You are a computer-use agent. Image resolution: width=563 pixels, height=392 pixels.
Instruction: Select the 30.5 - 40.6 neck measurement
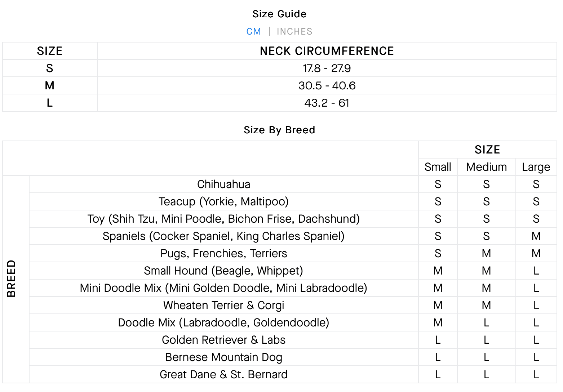click(327, 86)
